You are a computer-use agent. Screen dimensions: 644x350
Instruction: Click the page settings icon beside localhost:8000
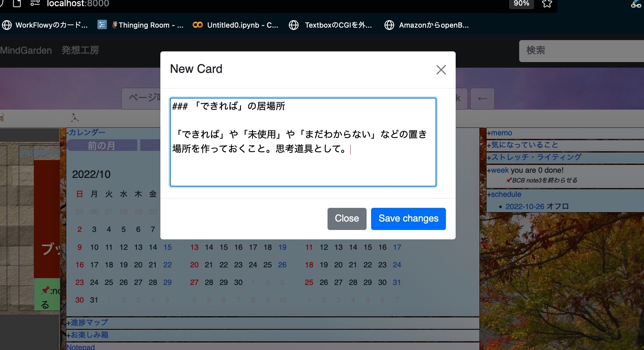tap(34, 4)
